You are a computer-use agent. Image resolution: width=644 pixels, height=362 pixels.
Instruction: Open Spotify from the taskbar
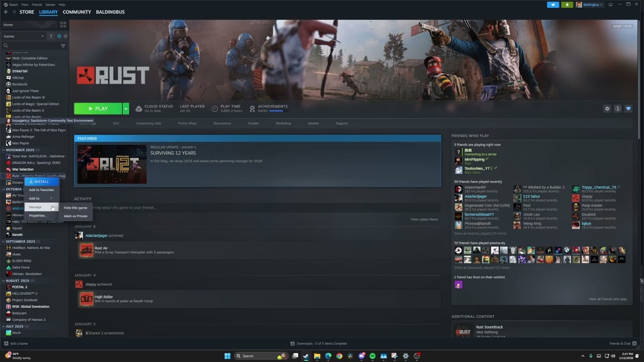(x=372, y=356)
